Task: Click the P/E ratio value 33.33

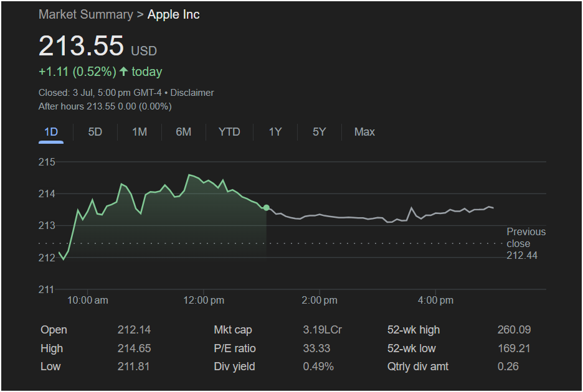Action: coord(316,348)
